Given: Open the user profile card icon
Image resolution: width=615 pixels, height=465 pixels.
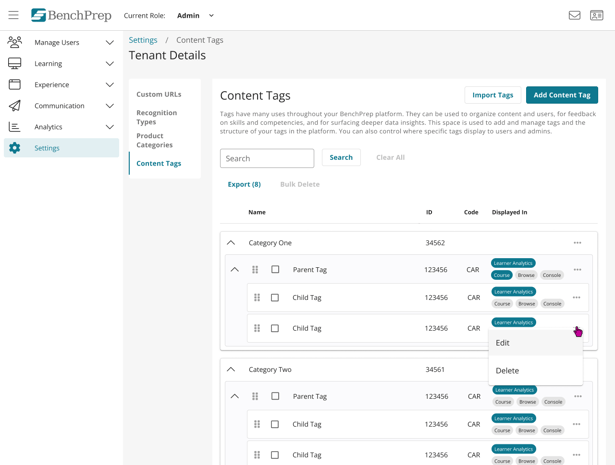Looking at the screenshot, I should (x=596, y=15).
